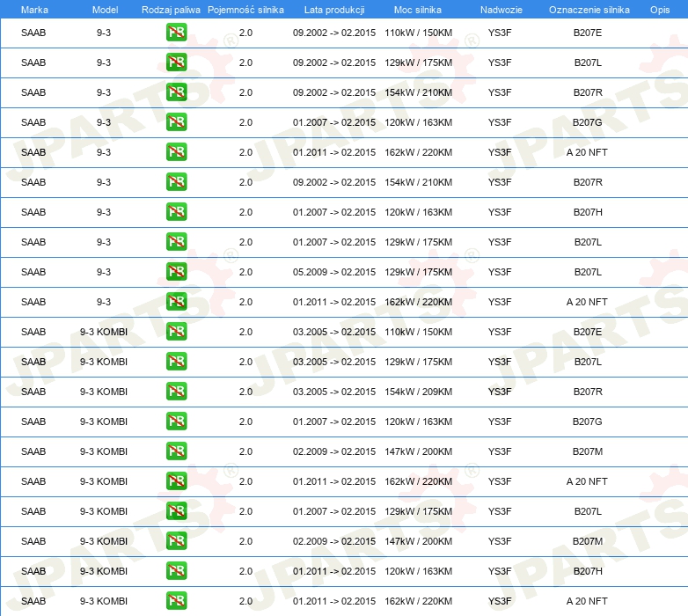Screen dimensions: 688x616
Task: Click the fuel icon in the B207E 9-3 row
Action: 176,33
